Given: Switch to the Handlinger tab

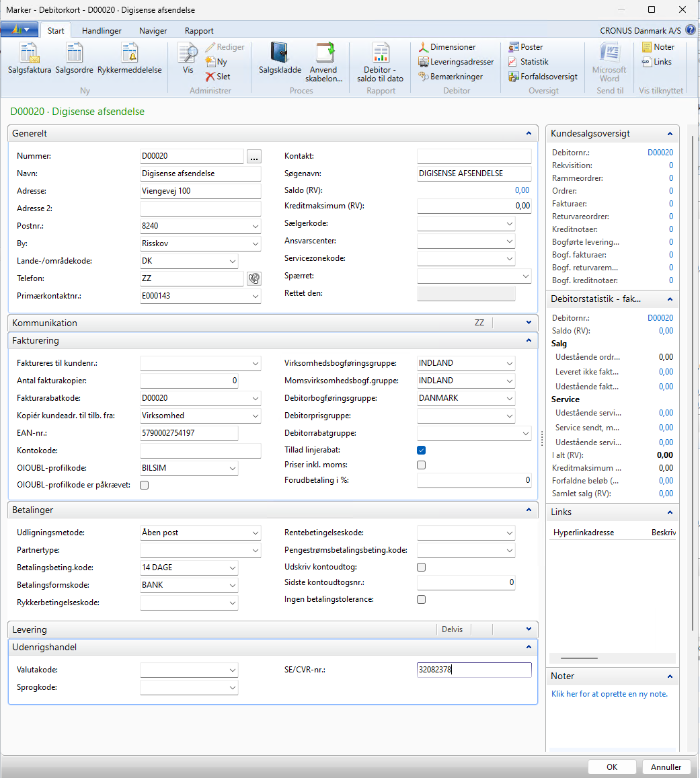Looking at the screenshot, I should click(x=102, y=30).
